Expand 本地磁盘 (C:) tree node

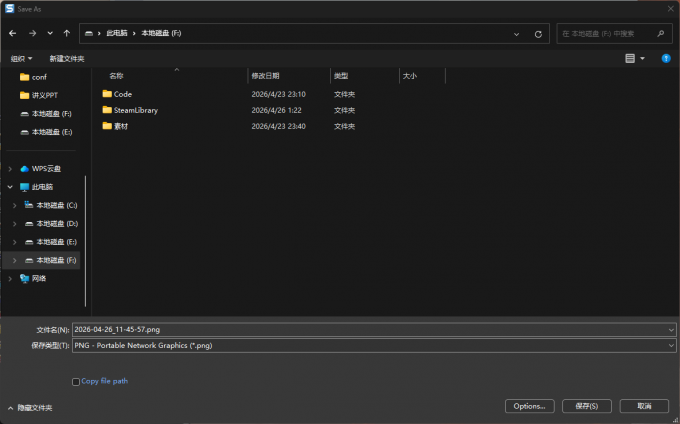tap(14, 205)
